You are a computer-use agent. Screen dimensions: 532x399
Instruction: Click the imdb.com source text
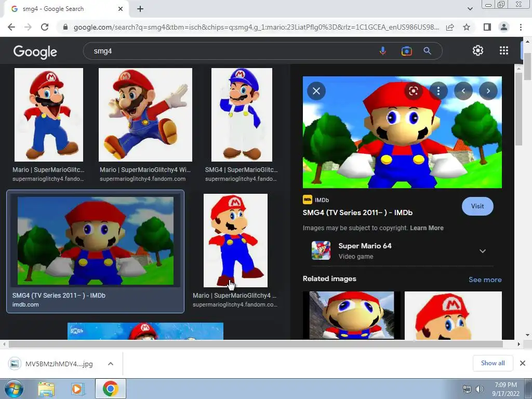click(25, 304)
